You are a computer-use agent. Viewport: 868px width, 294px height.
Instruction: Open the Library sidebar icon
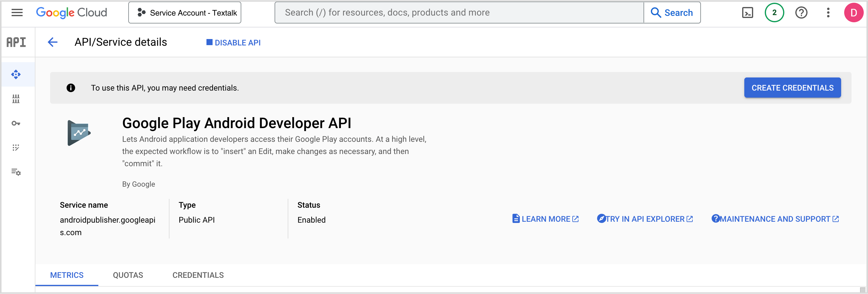(16, 99)
